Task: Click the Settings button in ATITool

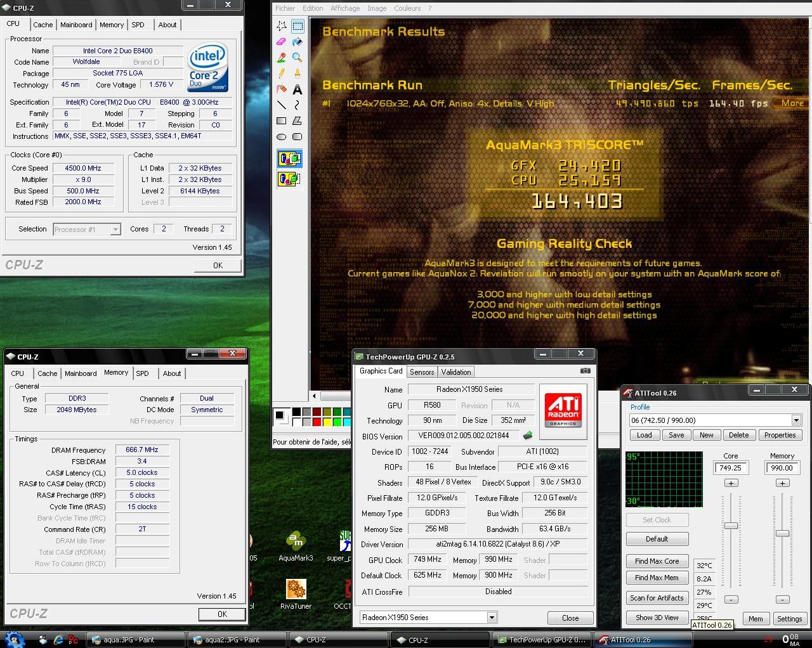Action: point(789,619)
